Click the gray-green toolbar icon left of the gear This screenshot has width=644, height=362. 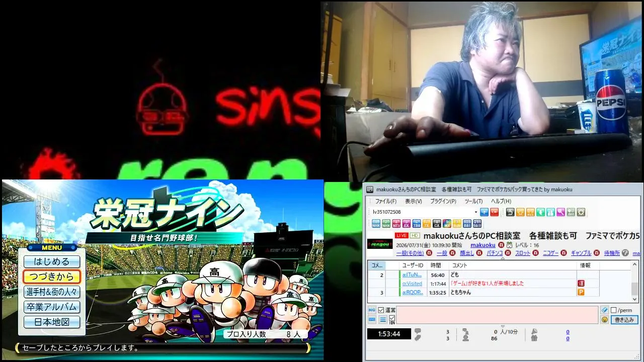571,212
